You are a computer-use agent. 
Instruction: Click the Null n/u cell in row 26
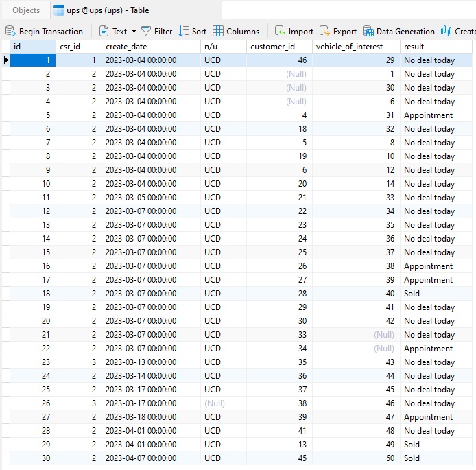coord(215,403)
